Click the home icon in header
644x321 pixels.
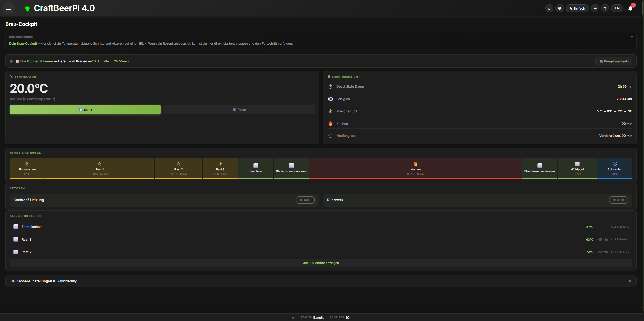[x=549, y=8]
